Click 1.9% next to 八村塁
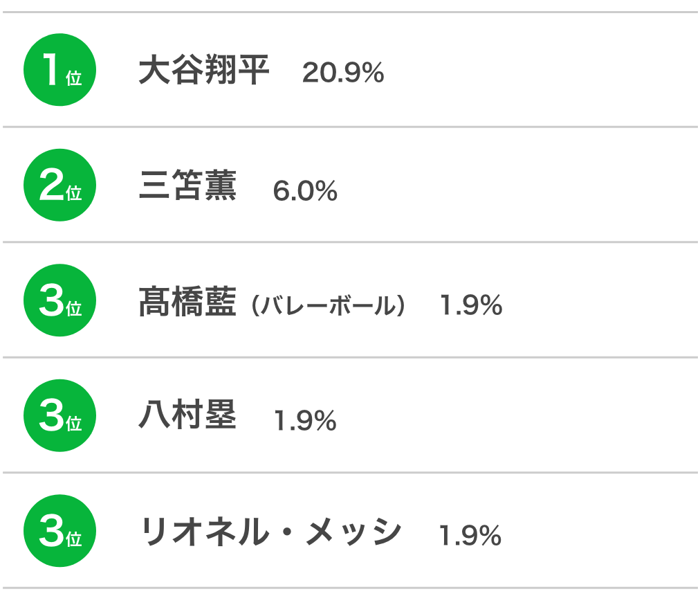The width and height of the screenshot is (700, 605). pyautogui.click(x=305, y=421)
